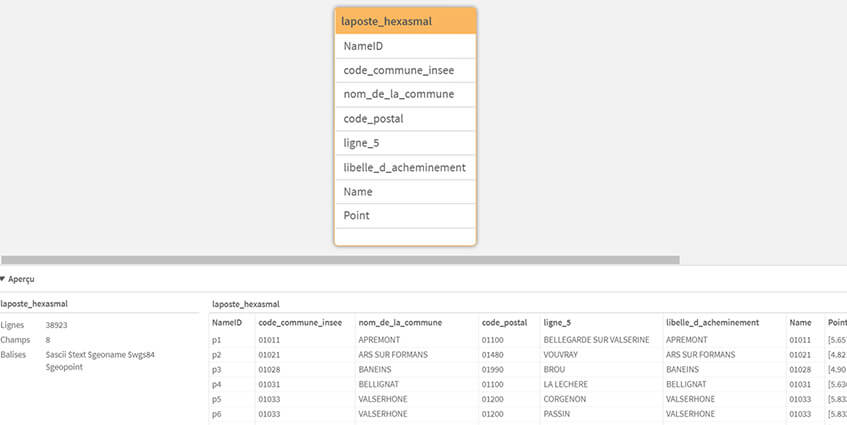
Task: Click the horizontal scrollbar under the canvas
Action: click(x=340, y=260)
